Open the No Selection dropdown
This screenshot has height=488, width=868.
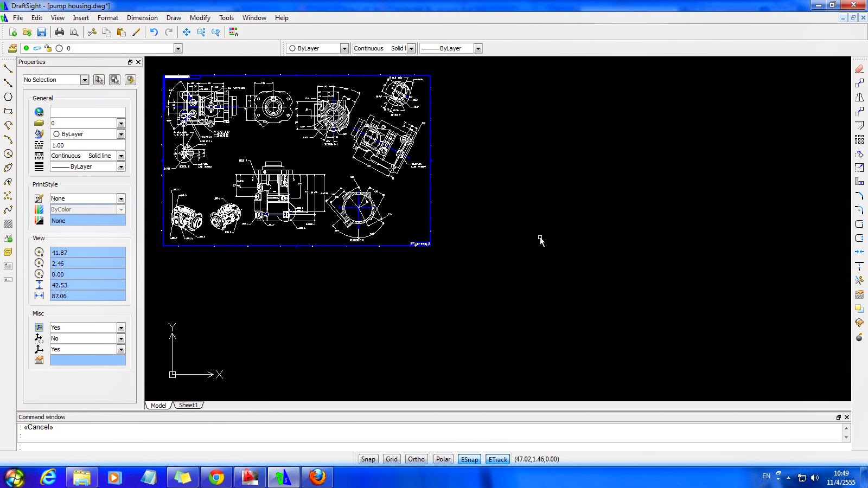56,80
